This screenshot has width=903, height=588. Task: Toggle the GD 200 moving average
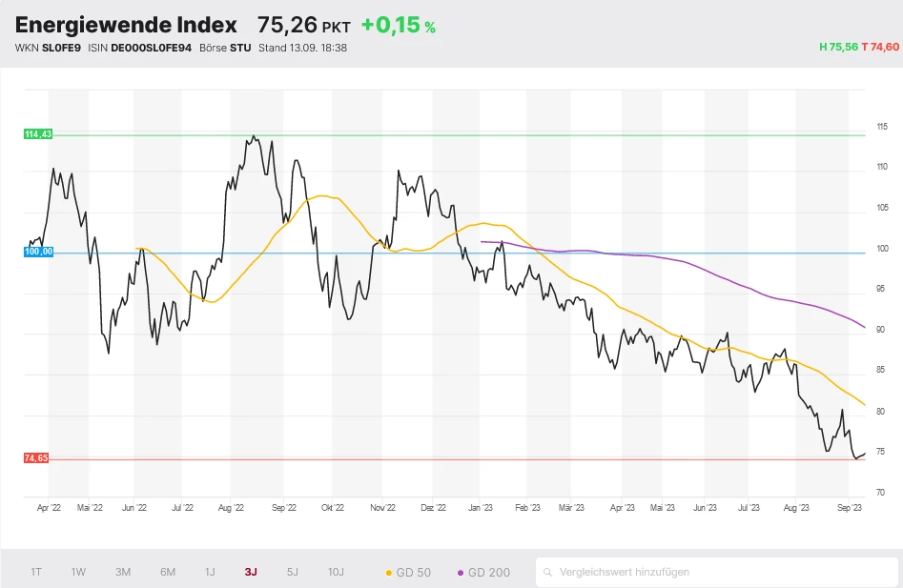point(488,573)
